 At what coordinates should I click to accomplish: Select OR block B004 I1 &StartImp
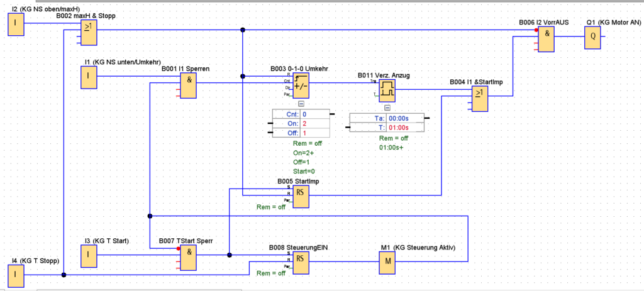(x=480, y=100)
